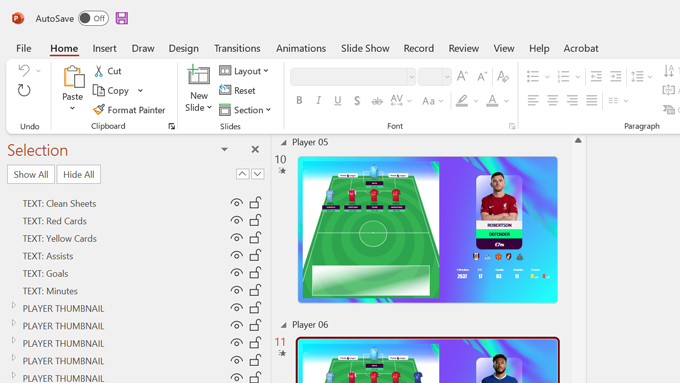Switch to the Slide Show tab

[x=365, y=48]
